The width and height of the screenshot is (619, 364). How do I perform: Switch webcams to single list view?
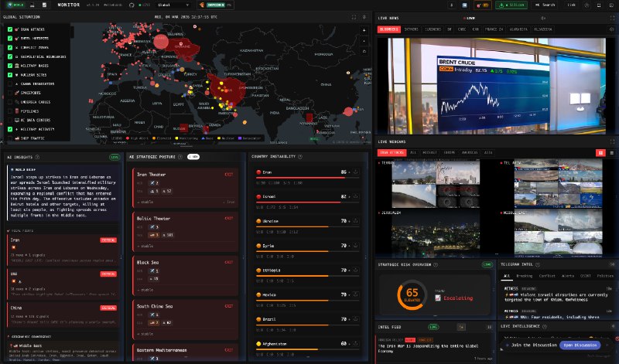611,152
